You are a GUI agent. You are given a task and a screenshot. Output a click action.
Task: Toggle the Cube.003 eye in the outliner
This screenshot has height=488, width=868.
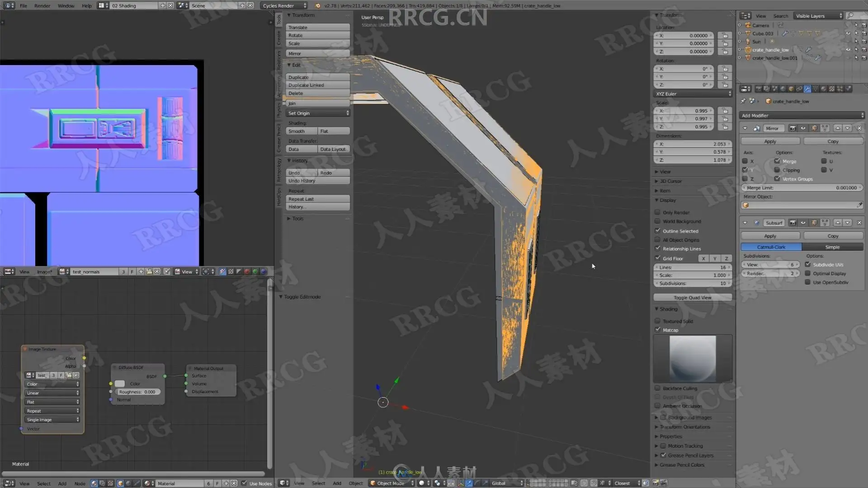pos(848,33)
